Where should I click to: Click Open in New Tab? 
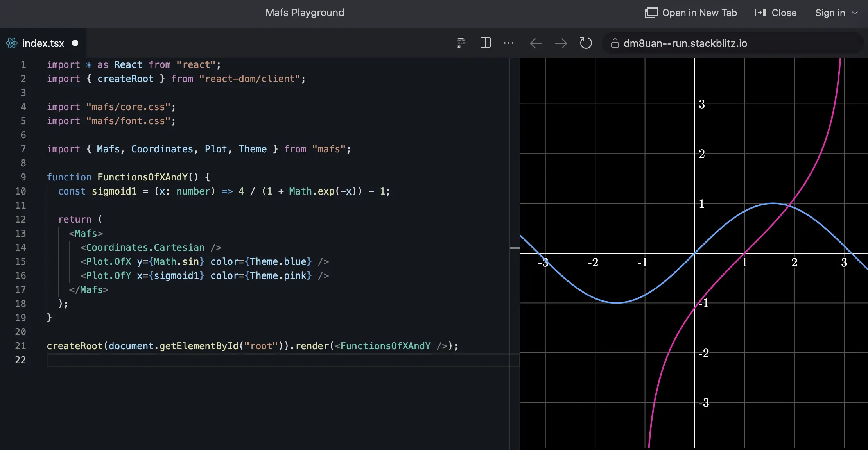coord(699,13)
